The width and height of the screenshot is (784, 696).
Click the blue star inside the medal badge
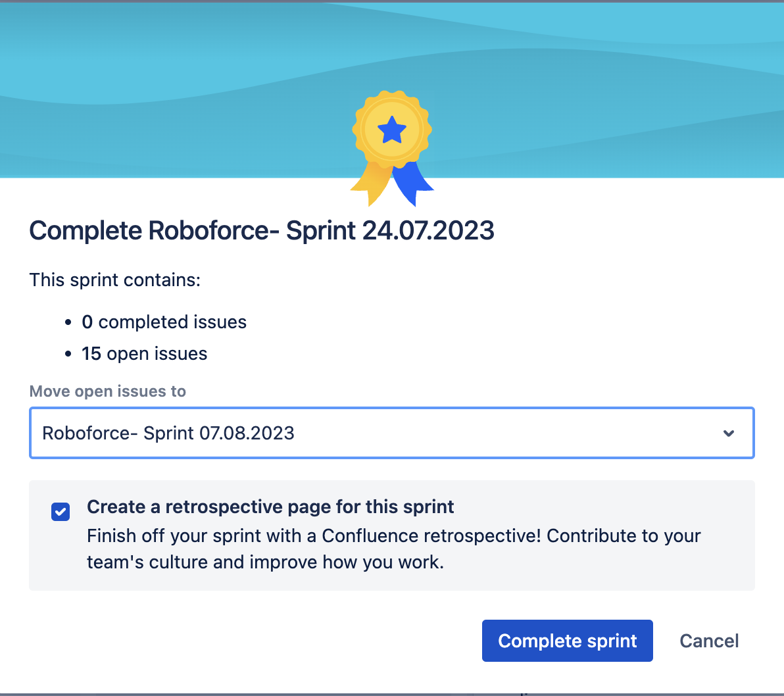pyautogui.click(x=392, y=129)
